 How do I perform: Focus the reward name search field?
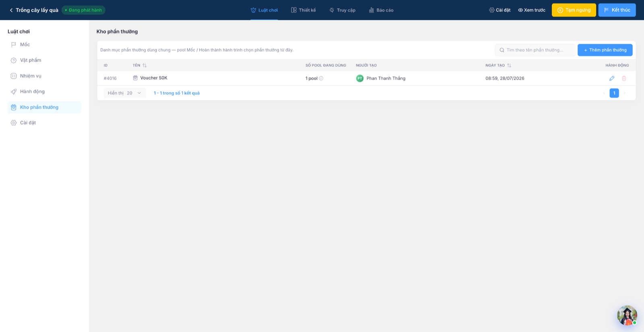[535, 50]
